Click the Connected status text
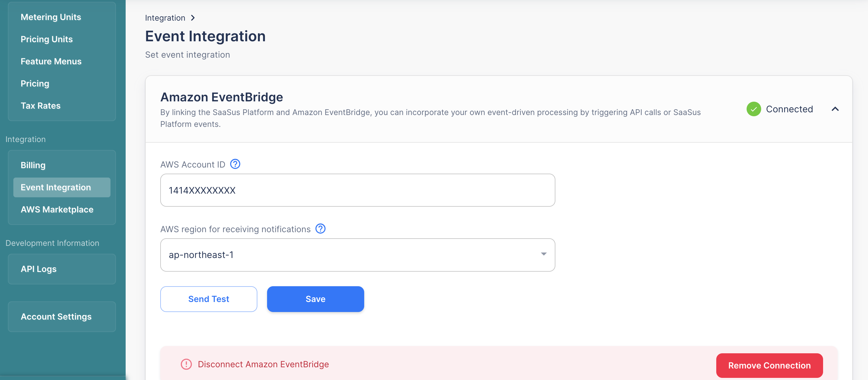The image size is (868, 380). click(789, 109)
